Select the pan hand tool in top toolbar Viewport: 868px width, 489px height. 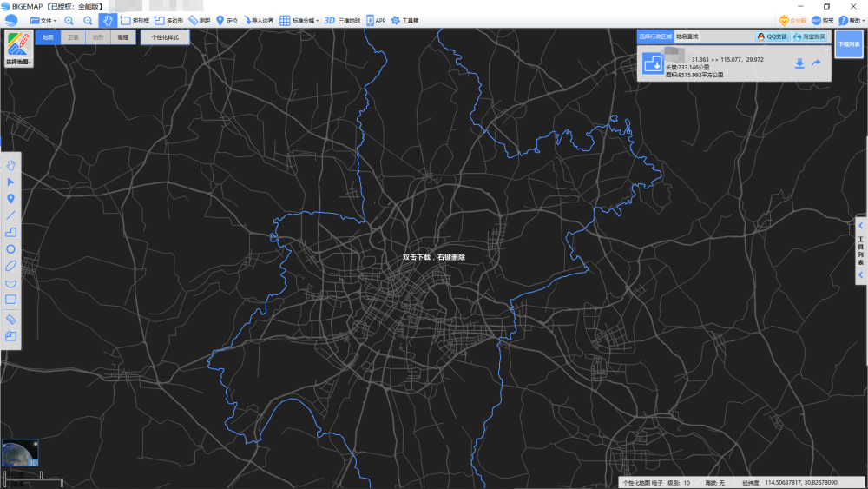[x=108, y=21]
